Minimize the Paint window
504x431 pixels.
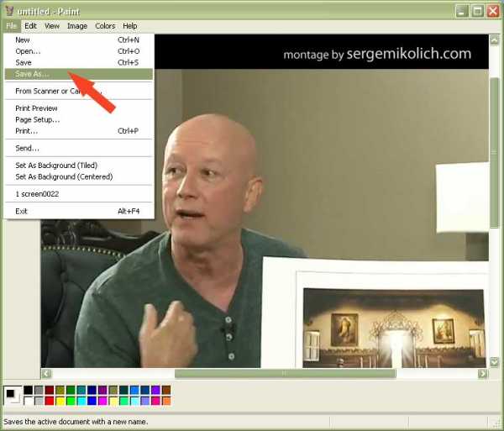[x=462, y=12]
